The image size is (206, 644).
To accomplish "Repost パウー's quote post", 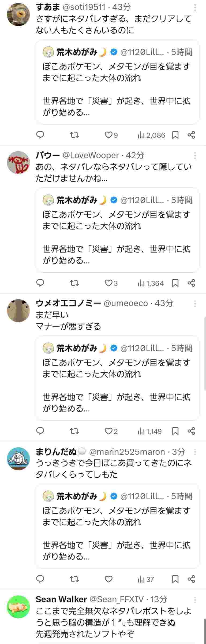I will (74, 283).
